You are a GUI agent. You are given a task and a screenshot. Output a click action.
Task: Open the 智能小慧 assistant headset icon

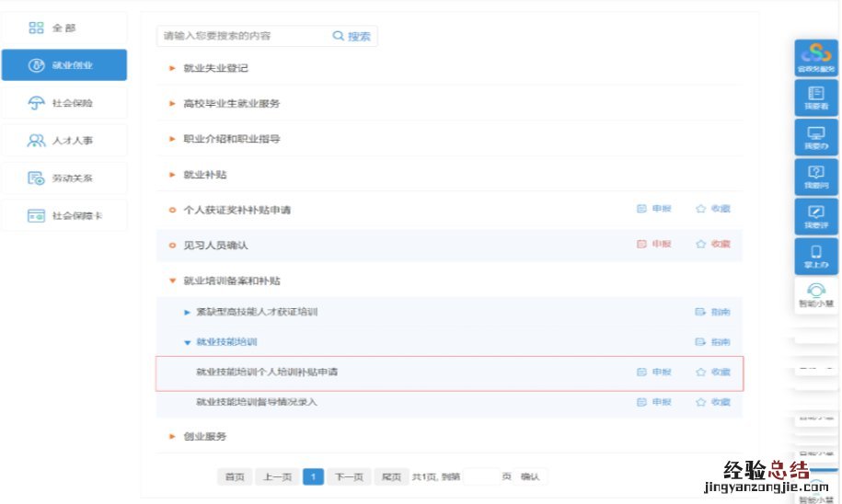[815, 292]
